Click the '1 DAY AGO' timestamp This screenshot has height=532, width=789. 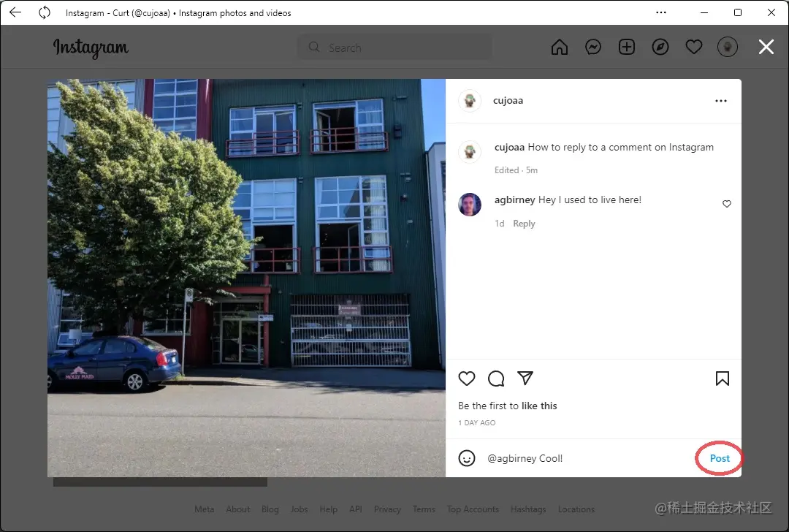476,423
